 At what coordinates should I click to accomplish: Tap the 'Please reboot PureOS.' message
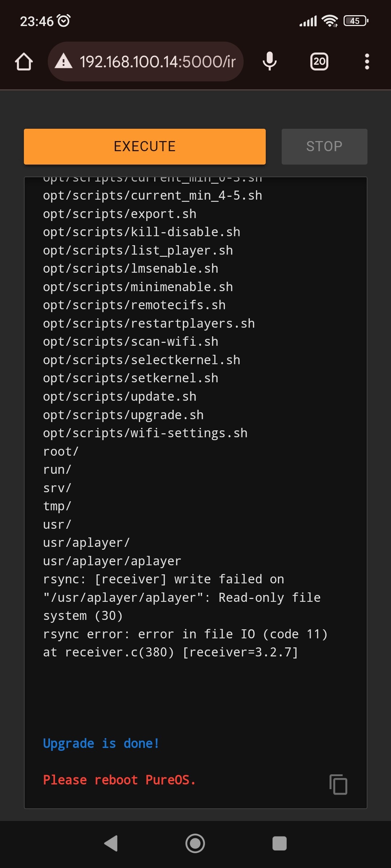coord(119,780)
